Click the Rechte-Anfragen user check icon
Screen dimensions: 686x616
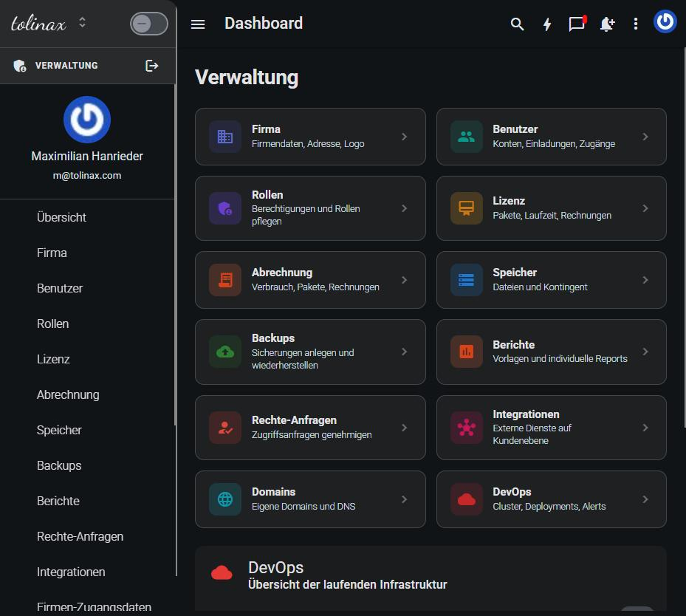coord(225,428)
